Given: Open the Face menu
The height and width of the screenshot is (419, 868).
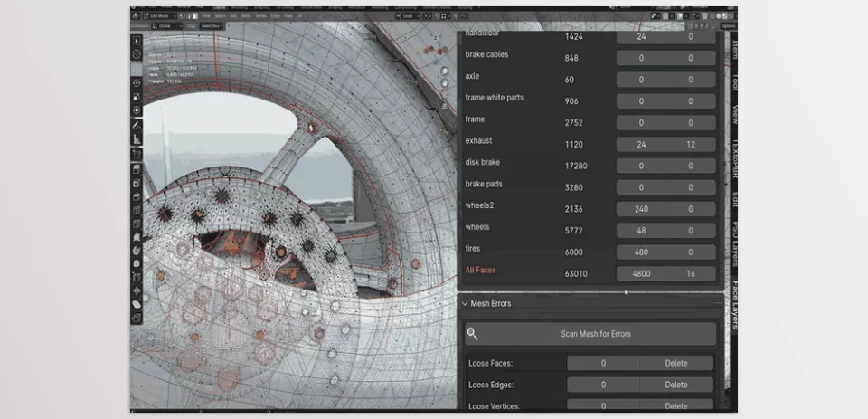Looking at the screenshot, I should click(288, 16).
